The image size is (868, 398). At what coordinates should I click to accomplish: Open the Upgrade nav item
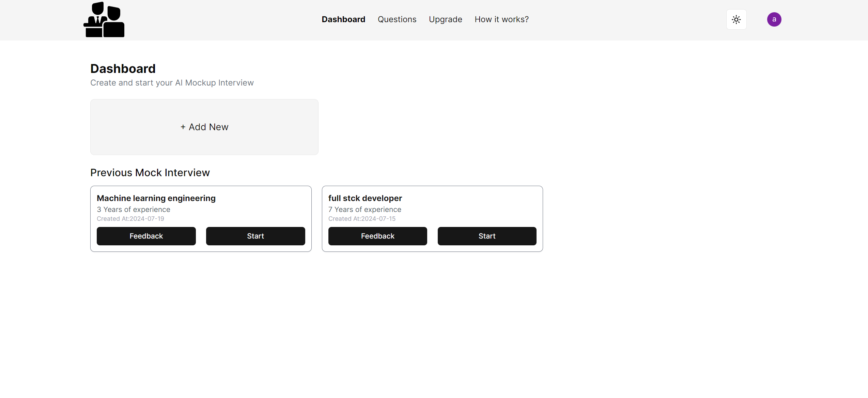pos(445,19)
